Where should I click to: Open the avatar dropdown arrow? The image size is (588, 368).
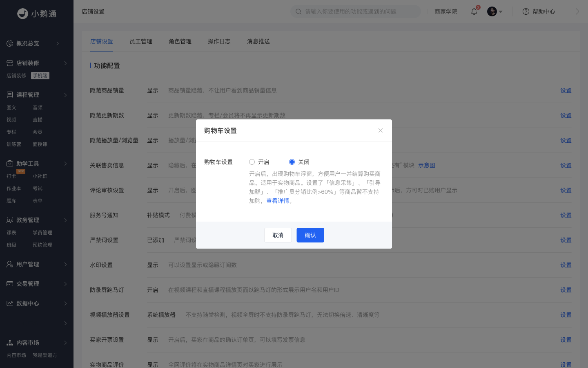click(501, 12)
